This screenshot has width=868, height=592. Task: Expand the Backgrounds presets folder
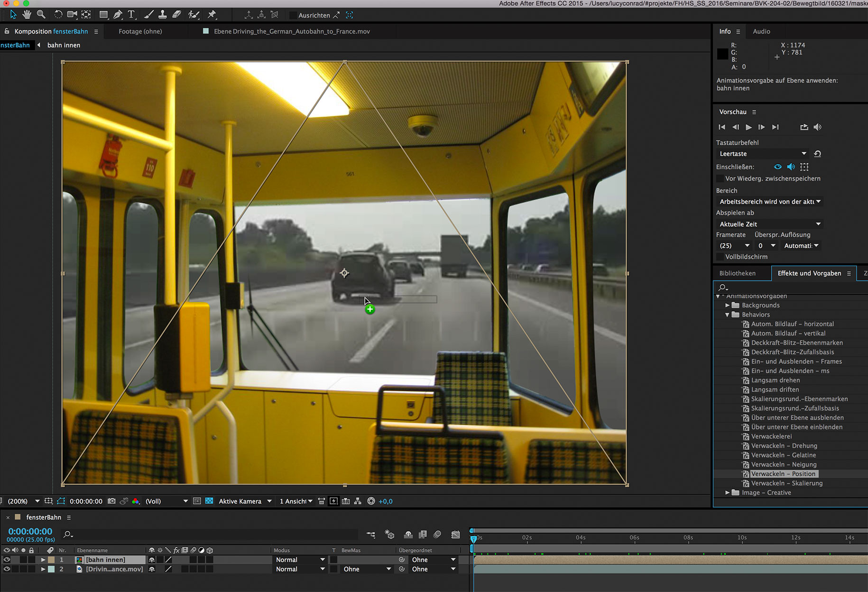(728, 305)
